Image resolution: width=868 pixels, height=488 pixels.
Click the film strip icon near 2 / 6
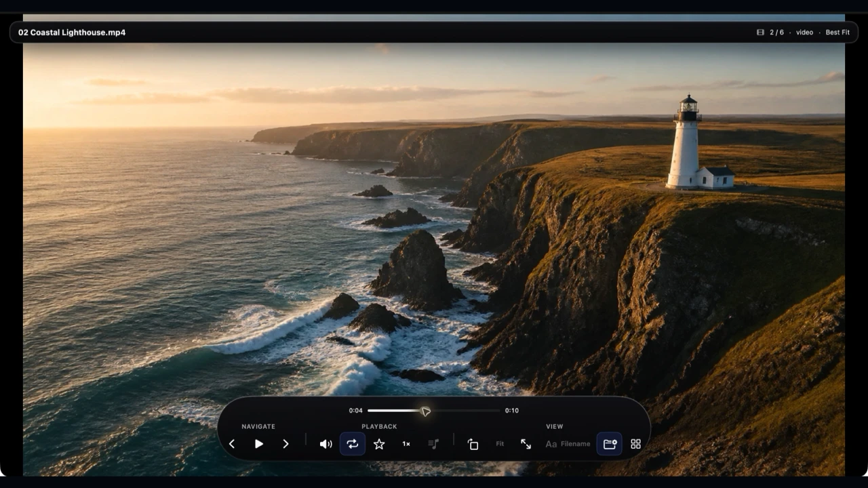760,33
